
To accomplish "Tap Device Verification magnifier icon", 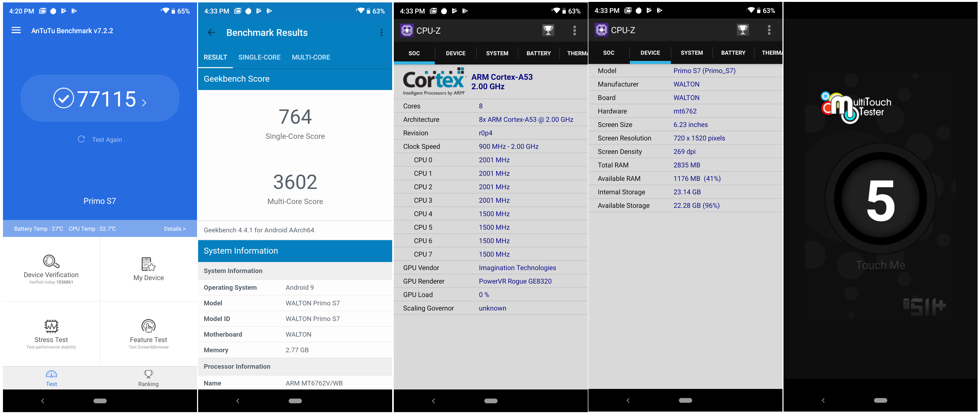I will click(x=51, y=261).
